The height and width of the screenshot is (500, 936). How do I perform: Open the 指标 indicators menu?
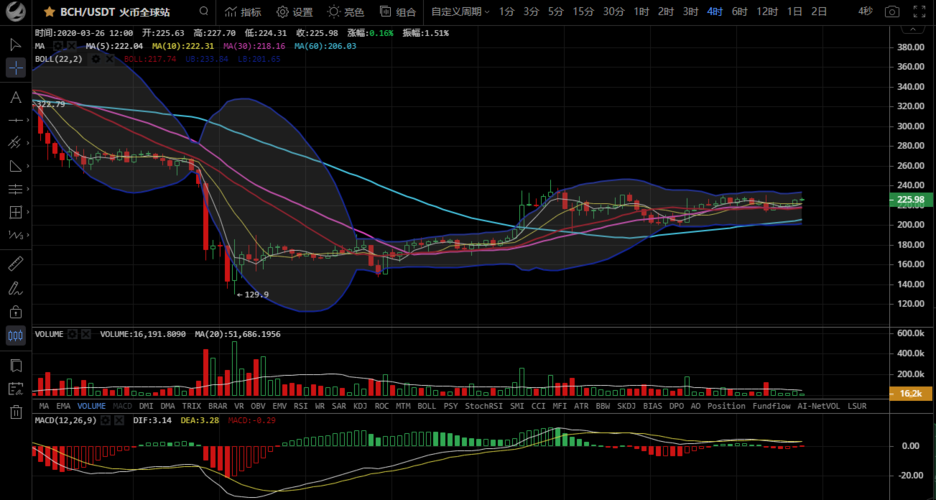(x=243, y=12)
